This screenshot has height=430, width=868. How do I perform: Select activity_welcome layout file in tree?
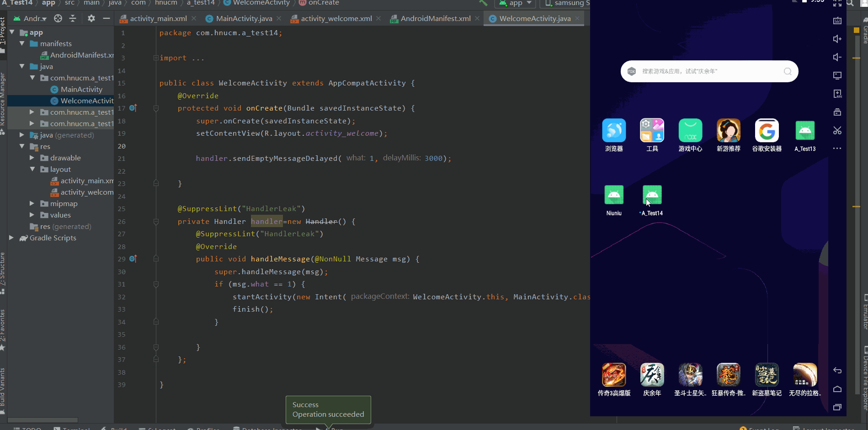(82, 192)
